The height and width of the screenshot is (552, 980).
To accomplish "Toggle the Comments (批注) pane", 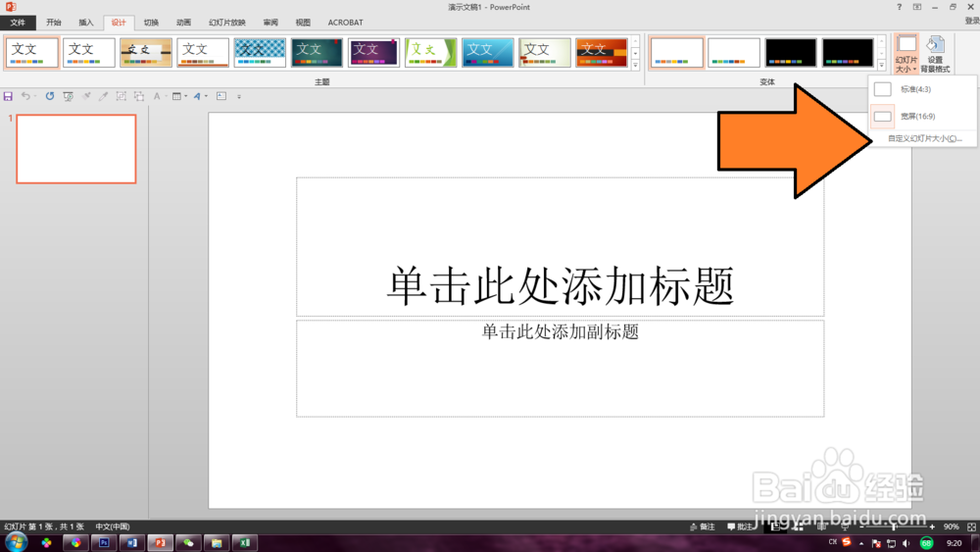I will point(739,527).
